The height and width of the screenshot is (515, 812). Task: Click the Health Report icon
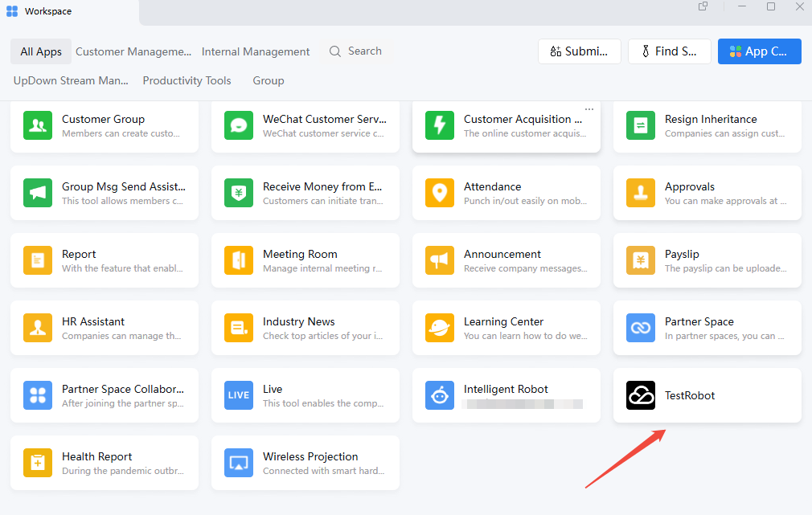coord(38,463)
